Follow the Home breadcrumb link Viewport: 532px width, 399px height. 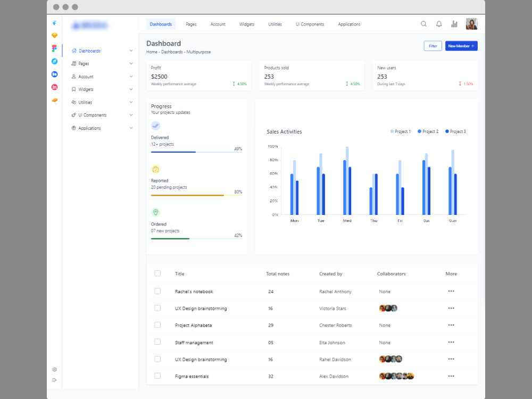pos(152,52)
